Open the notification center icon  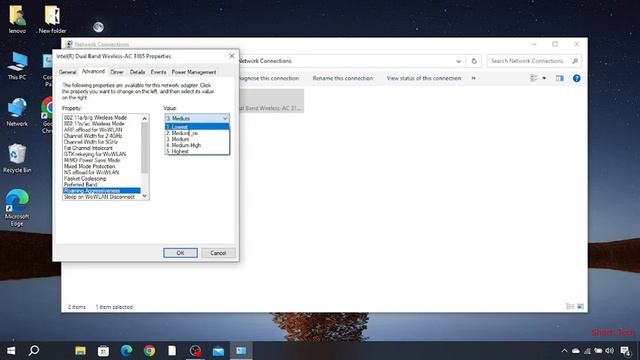[x=625, y=351]
